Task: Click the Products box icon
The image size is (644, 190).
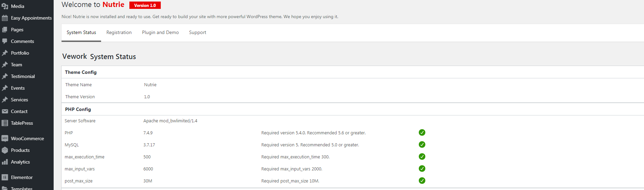Action: [x=5, y=150]
